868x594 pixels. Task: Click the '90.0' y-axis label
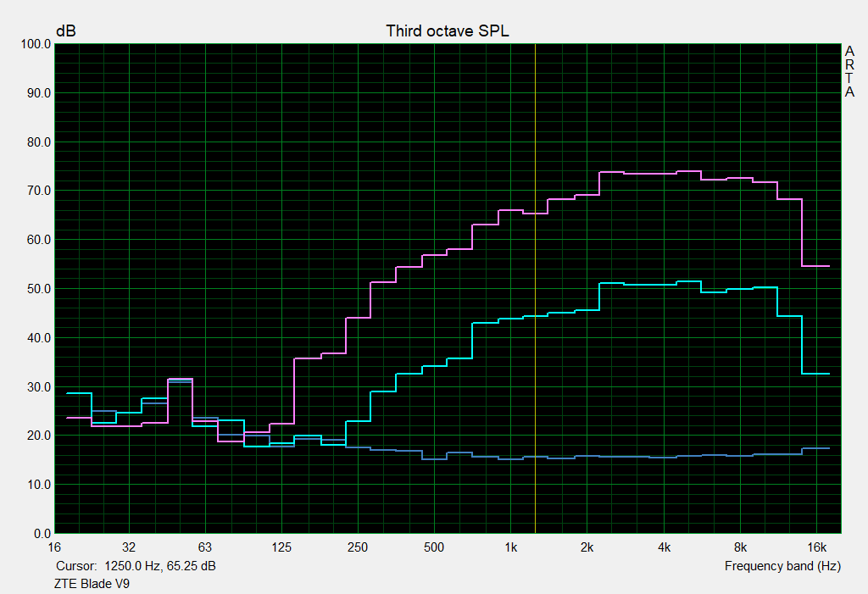(39, 93)
